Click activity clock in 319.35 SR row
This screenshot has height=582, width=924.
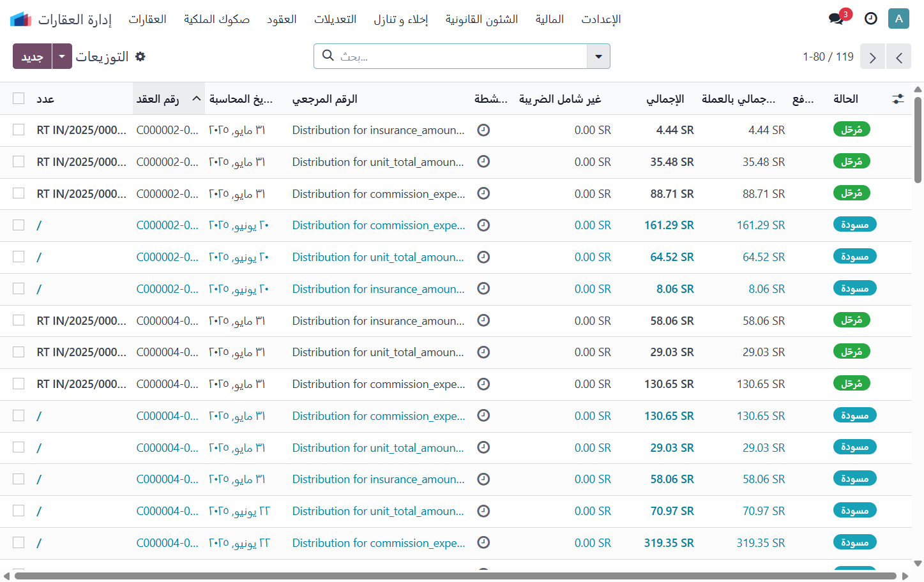tap(483, 542)
